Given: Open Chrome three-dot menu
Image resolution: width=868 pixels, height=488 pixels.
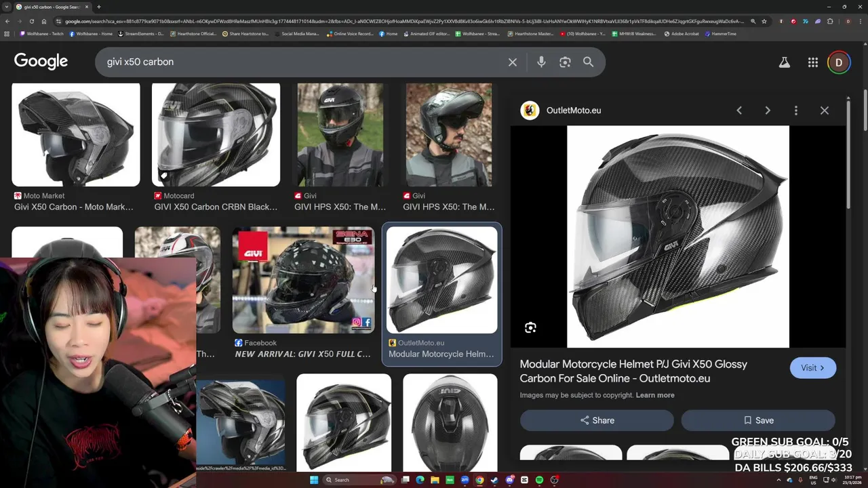Looking at the screenshot, I should (861, 21).
